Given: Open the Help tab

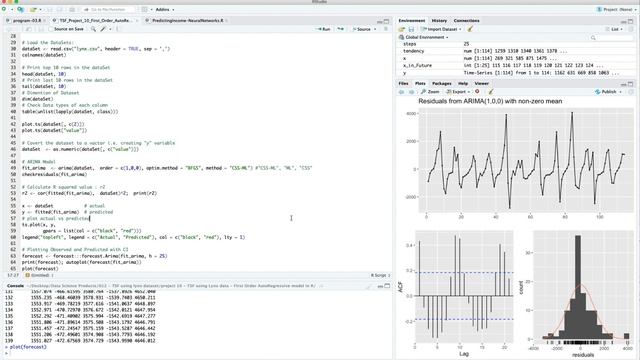Looking at the screenshot, I should pos(463,83).
